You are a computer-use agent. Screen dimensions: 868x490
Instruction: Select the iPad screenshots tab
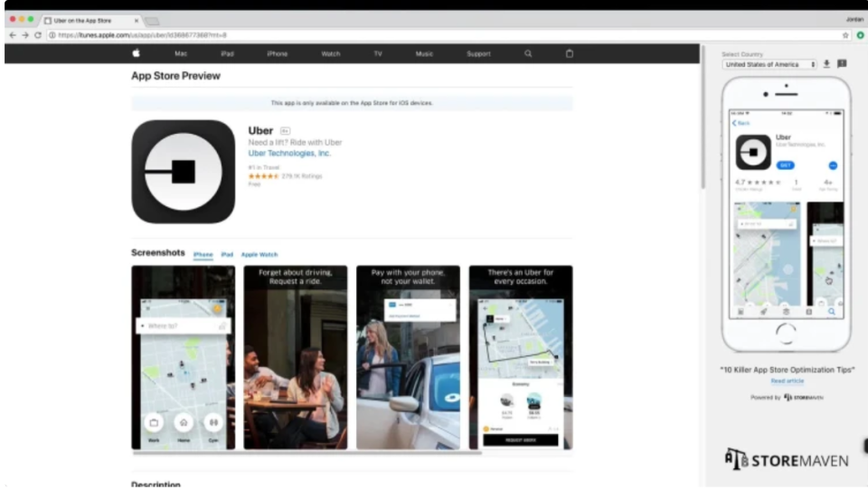pos(227,254)
